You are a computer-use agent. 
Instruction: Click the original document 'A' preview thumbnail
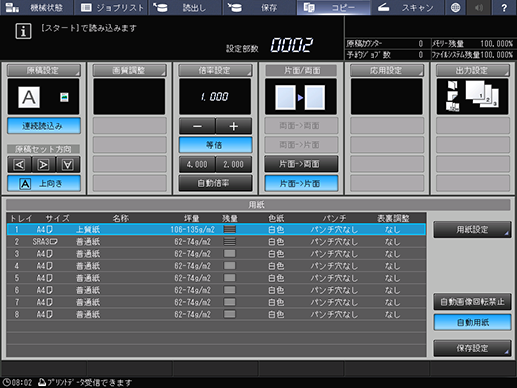click(x=29, y=97)
